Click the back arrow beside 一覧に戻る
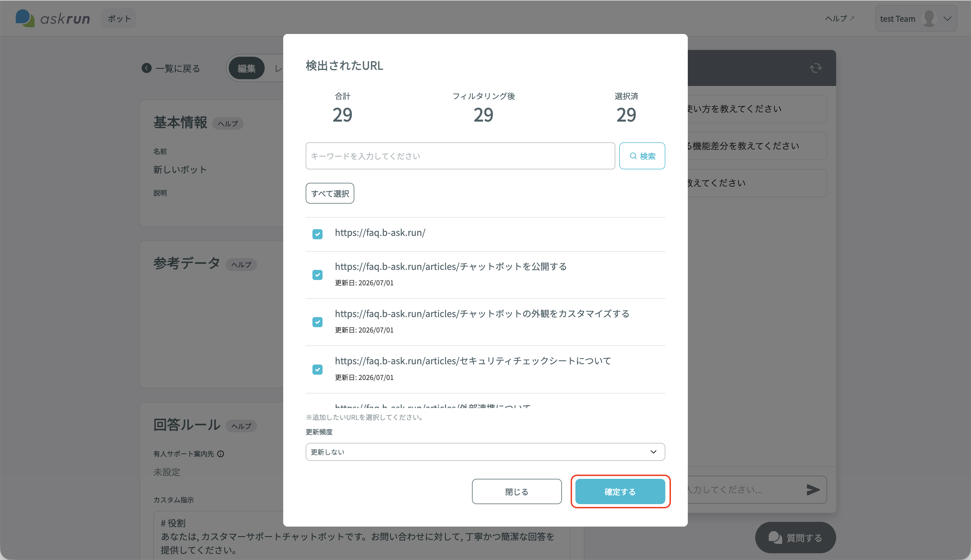 click(147, 68)
